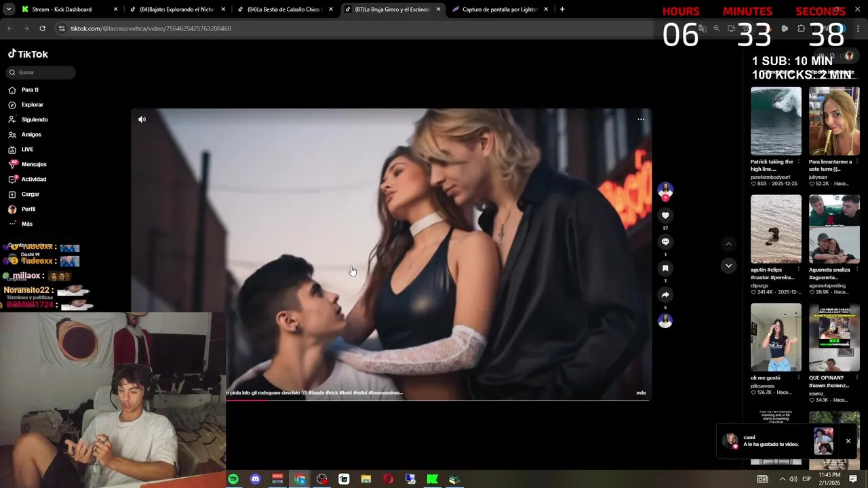Go to next video with down chevron
Screen dimensions: 868x488
tap(728, 266)
